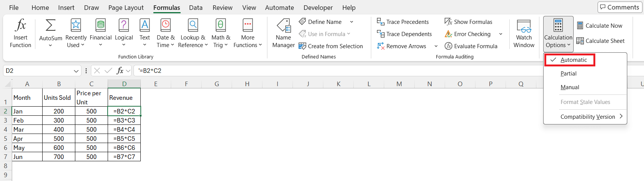The width and height of the screenshot is (644, 181).
Task: Click the Insert Function icon
Action: click(x=21, y=25)
